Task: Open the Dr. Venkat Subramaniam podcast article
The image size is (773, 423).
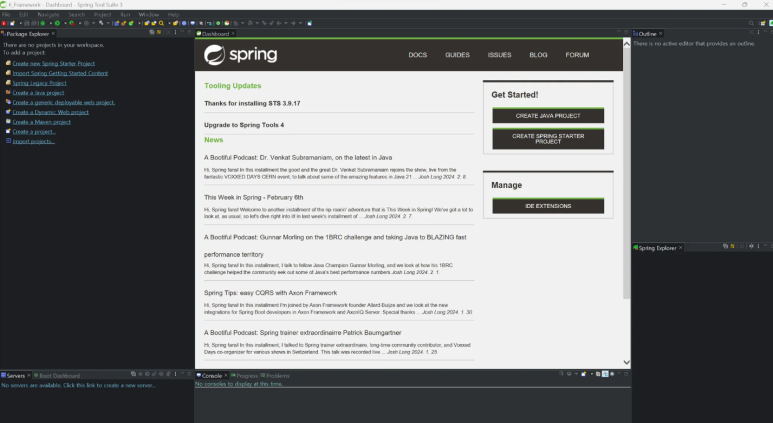Action: pyautogui.click(x=298, y=158)
